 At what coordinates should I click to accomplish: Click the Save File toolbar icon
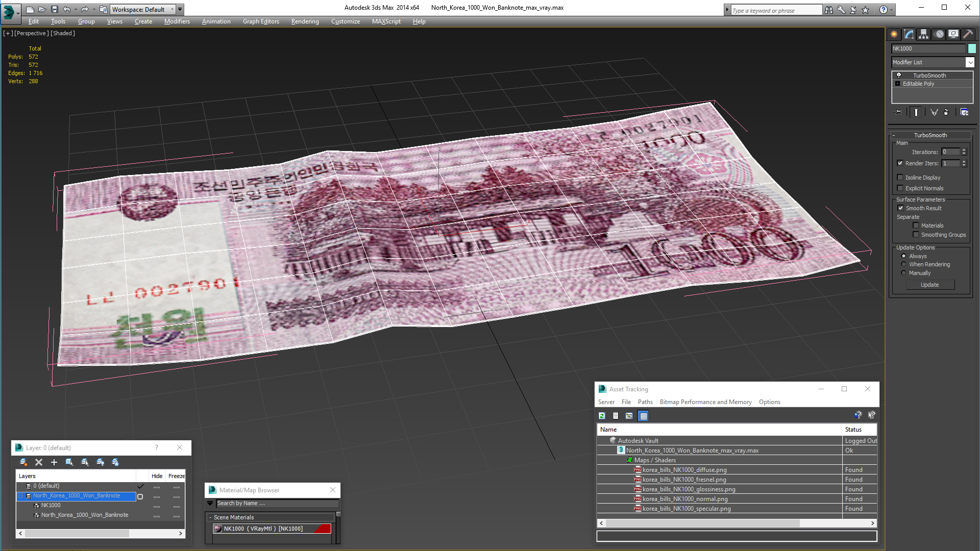pyautogui.click(x=55, y=9)
